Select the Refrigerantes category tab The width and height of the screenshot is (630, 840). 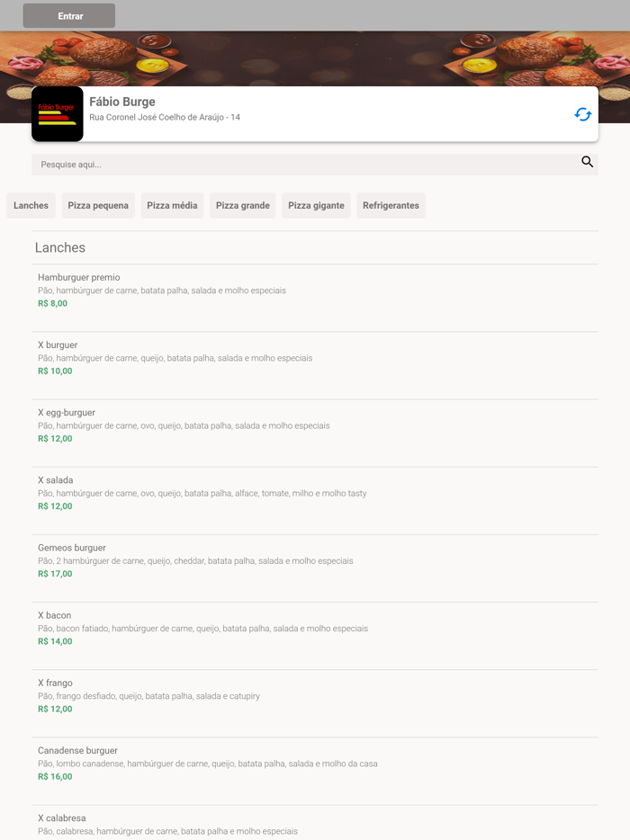pyautogui.click(x=391, y=205)
